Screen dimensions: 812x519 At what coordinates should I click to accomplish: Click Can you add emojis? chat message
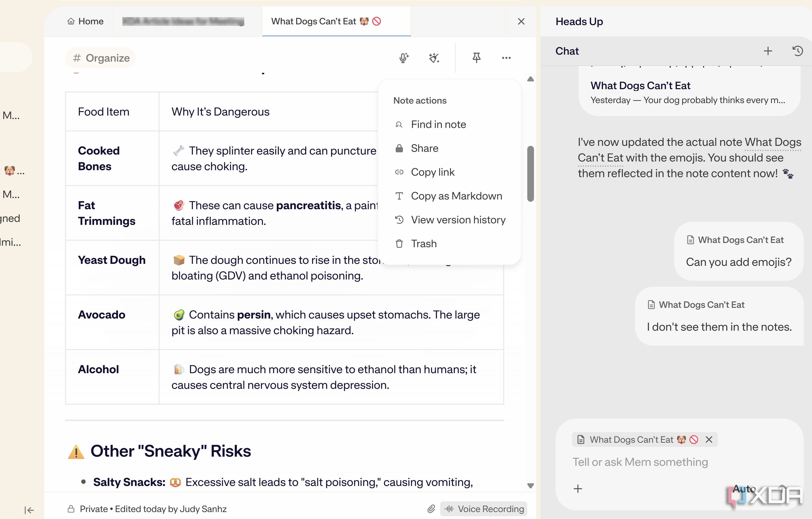(739, 251)
